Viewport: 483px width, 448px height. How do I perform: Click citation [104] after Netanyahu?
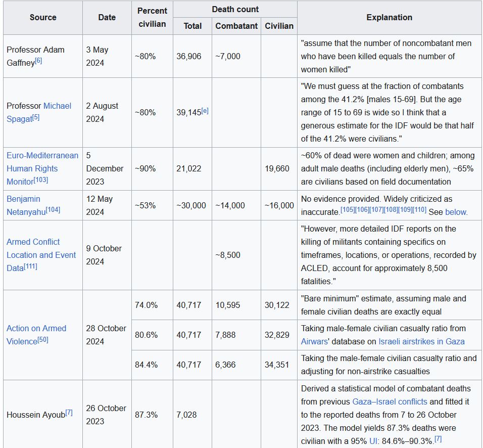click(x=53, y=210)
